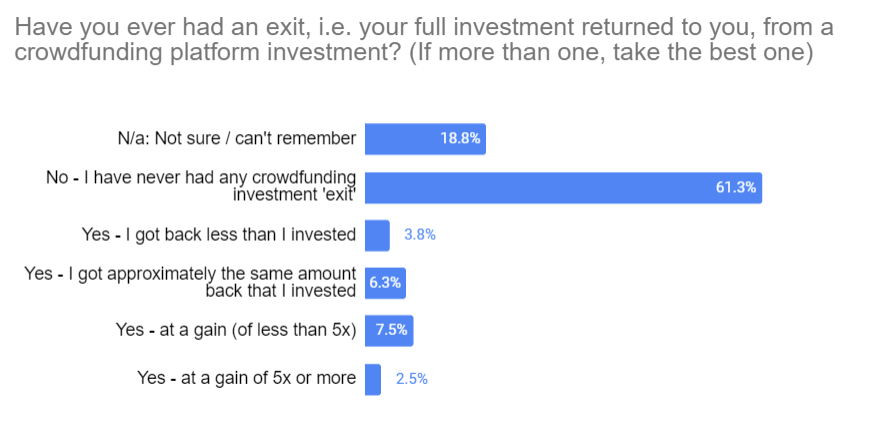Click the bar beside the 3.8% value

click(x=377, y=235)
